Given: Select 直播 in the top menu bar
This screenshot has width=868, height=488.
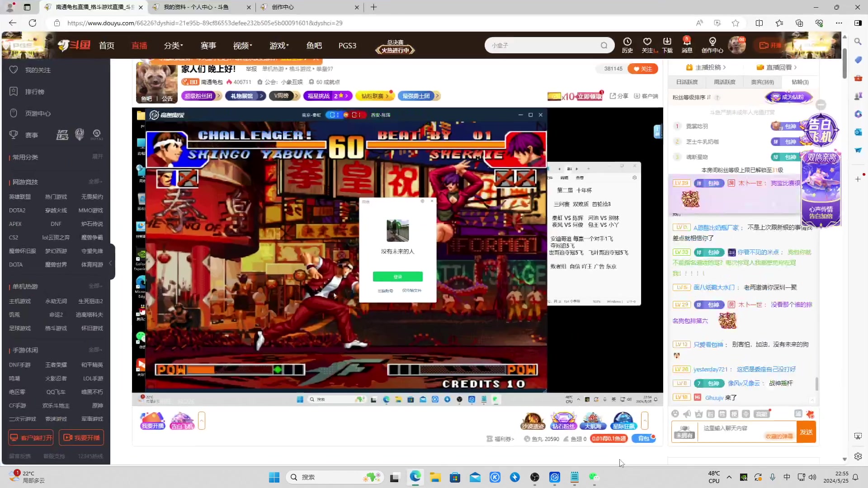Looking at the screenshot, I should (x=139, y=45).
